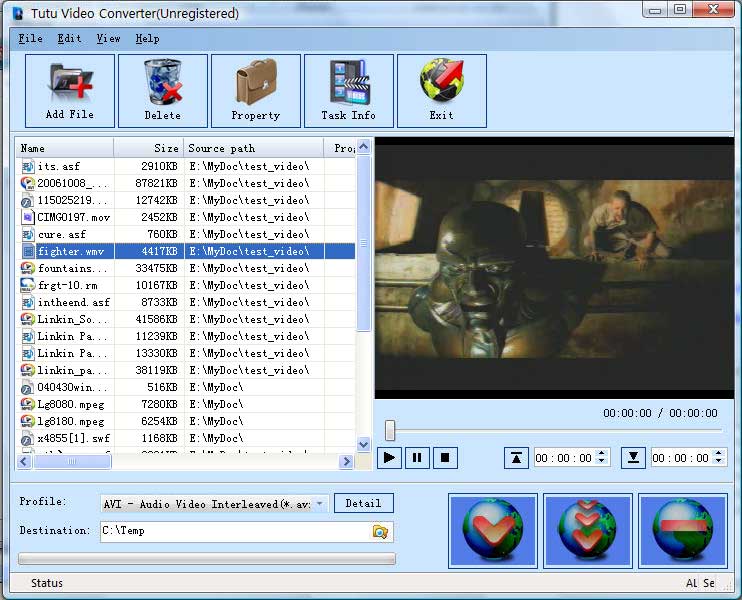Click the file icon of x4855[1].swf
Screen dimensions: 742x600
pyautogui.click(x=27, y=439)
